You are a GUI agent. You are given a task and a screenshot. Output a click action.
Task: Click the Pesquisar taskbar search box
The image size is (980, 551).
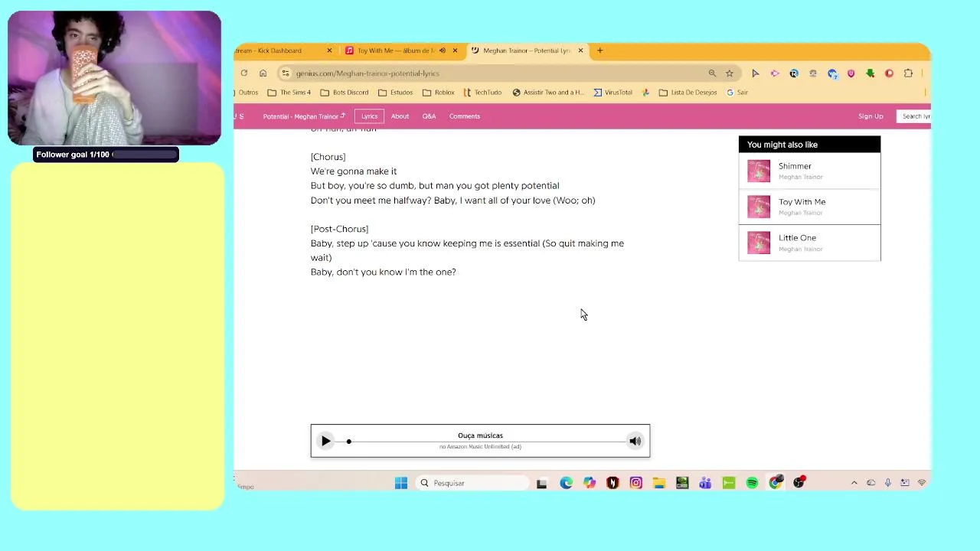472,483
